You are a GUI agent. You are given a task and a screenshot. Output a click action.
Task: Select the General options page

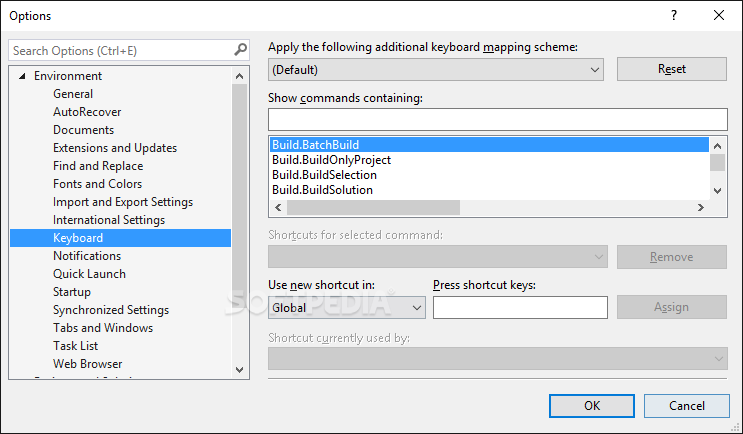click(x=73, y=94)
